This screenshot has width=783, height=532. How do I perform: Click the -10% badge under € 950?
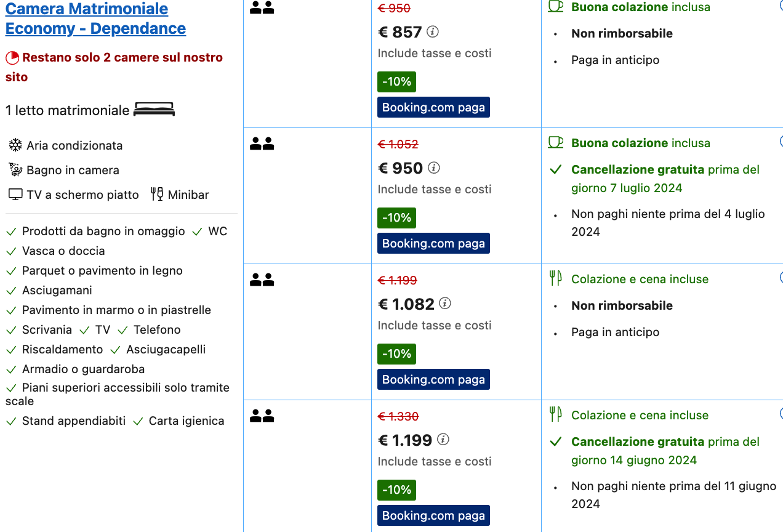[x=396, y=218]
